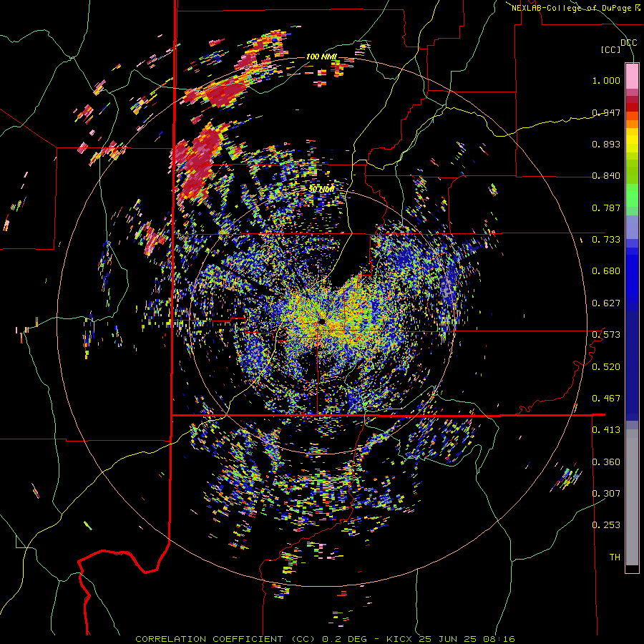Viewport: 644px width, 644px height.
Task: Click the gray segment of the color bar
Action: (x=632, y=497)
